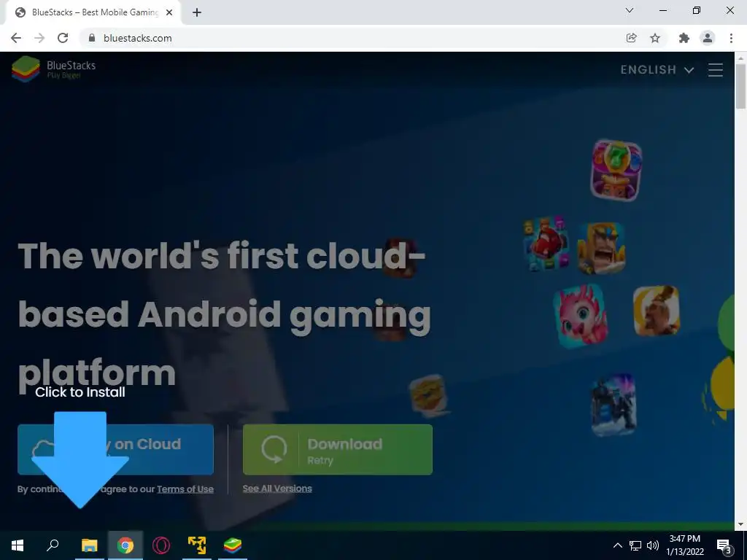Open a new browser tab
The image size is (747, 560).
[x=197, y=12]
